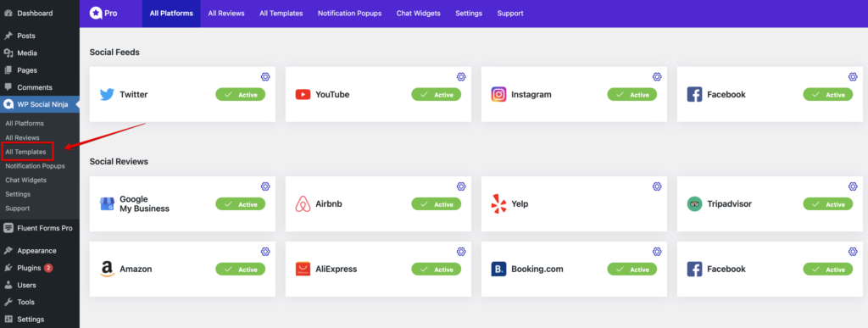Open settings gear on the Tripadvisor card
868x328 pixels.
click(x=853, y=186)
